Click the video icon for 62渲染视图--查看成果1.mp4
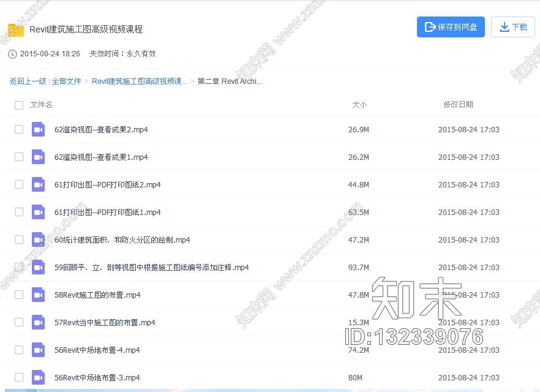The image size is (540, 392). pyautogui.click(x=38, y=157)
